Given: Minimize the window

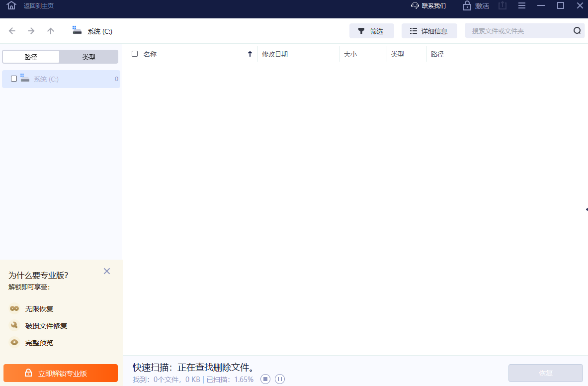Looking at the screenshot, I should pos(541,5).
